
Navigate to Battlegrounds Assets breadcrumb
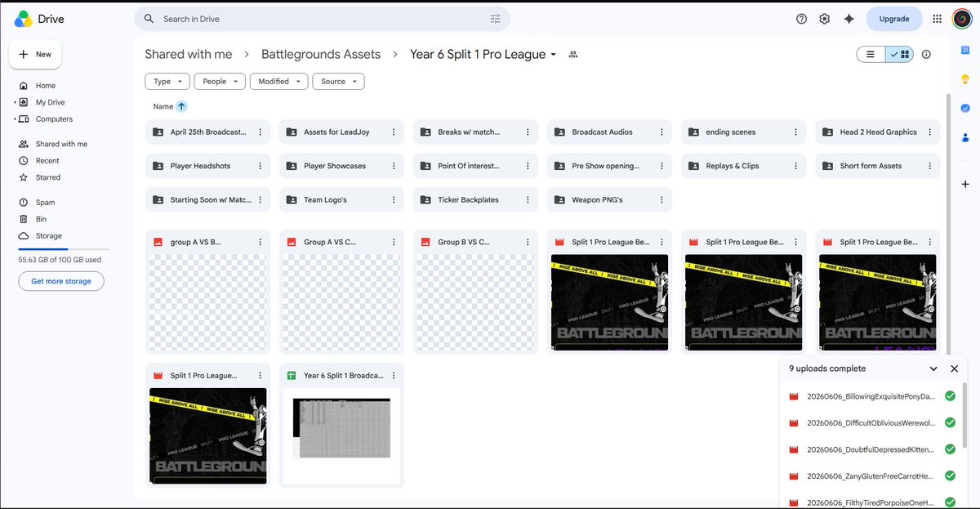click(321, 55)
